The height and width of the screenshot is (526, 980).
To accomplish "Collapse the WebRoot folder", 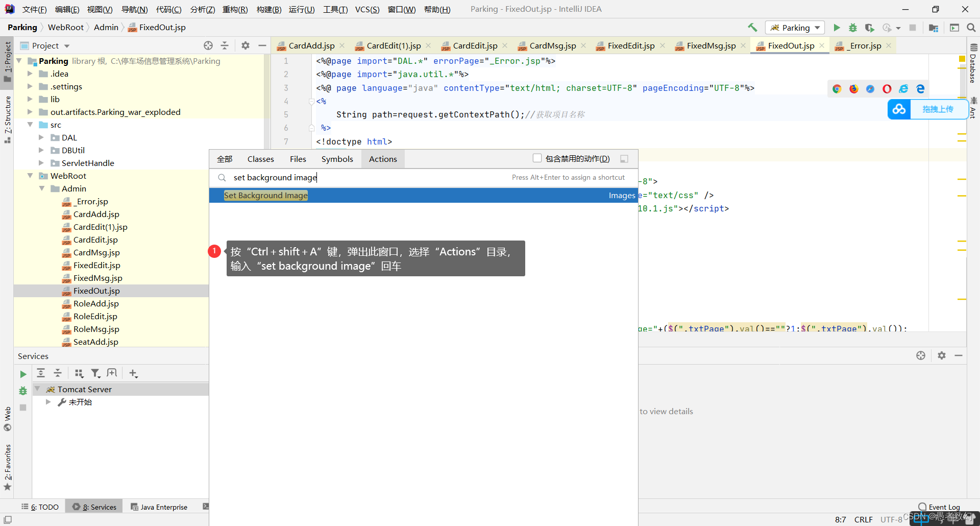I will coord(30,176).
